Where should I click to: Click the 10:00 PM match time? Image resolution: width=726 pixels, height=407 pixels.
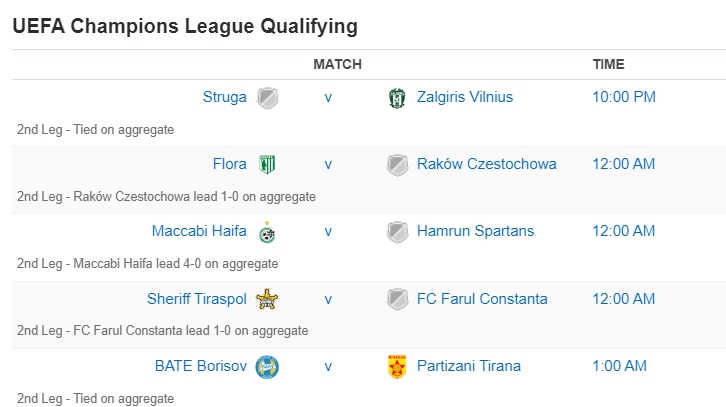point(624,97)
